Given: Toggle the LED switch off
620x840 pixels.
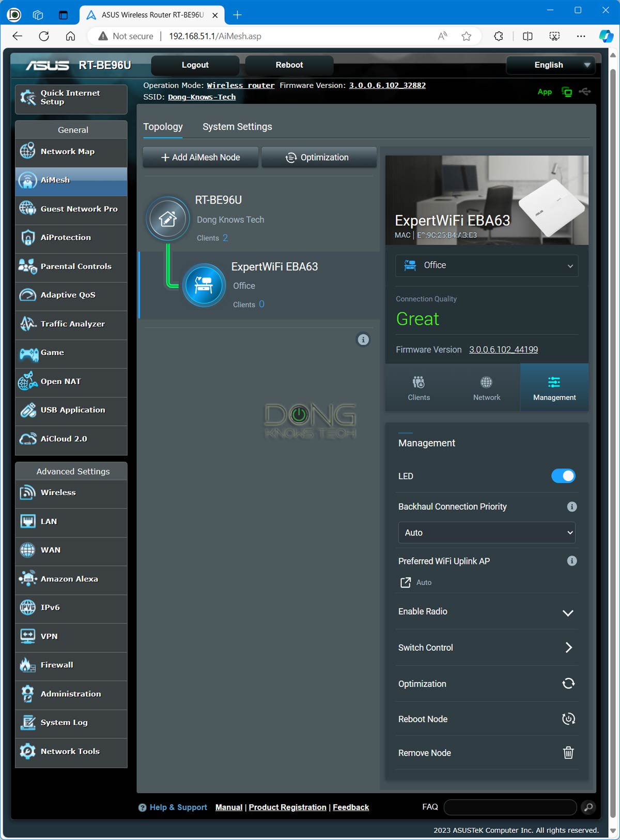Looking at the screenshot, I should tap(563, 476).
